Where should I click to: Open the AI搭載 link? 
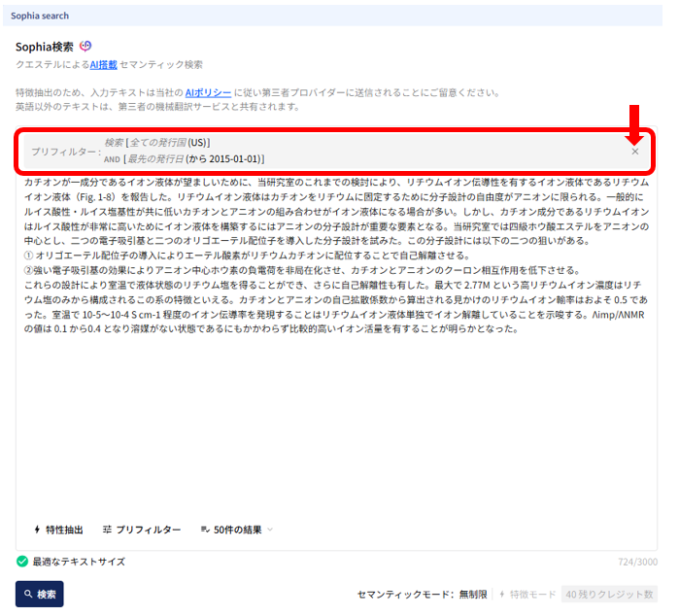click(104, 64)
